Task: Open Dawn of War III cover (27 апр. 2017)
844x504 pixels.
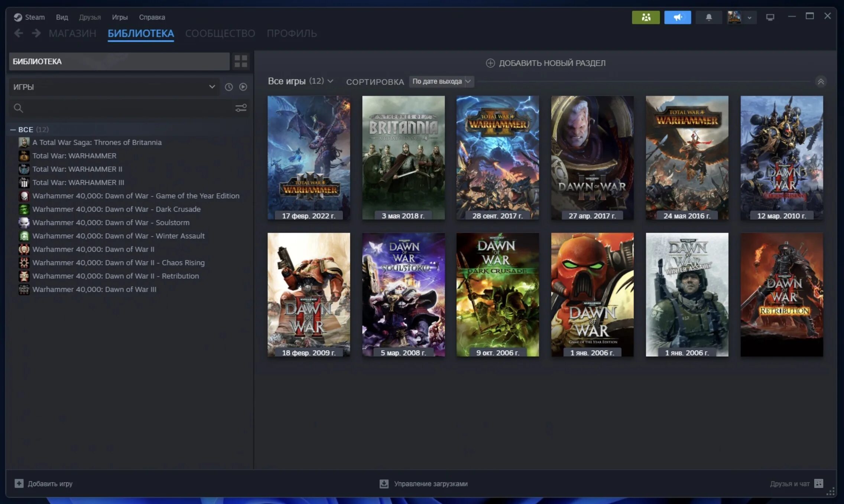Action: pos(593,158)
